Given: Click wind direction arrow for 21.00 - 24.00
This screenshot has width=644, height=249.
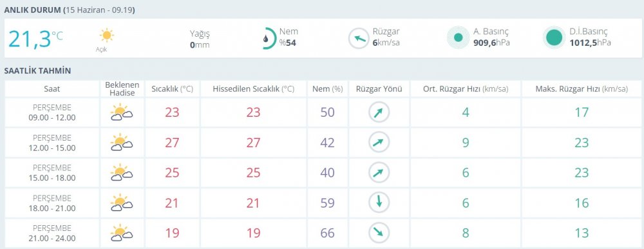Looking at the screenshot, I should point(379,233).
